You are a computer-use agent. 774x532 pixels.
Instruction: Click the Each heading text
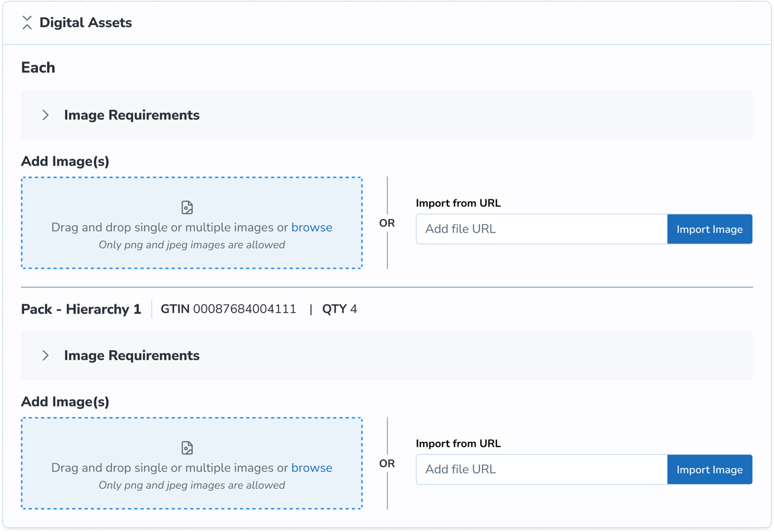(38, 68)
